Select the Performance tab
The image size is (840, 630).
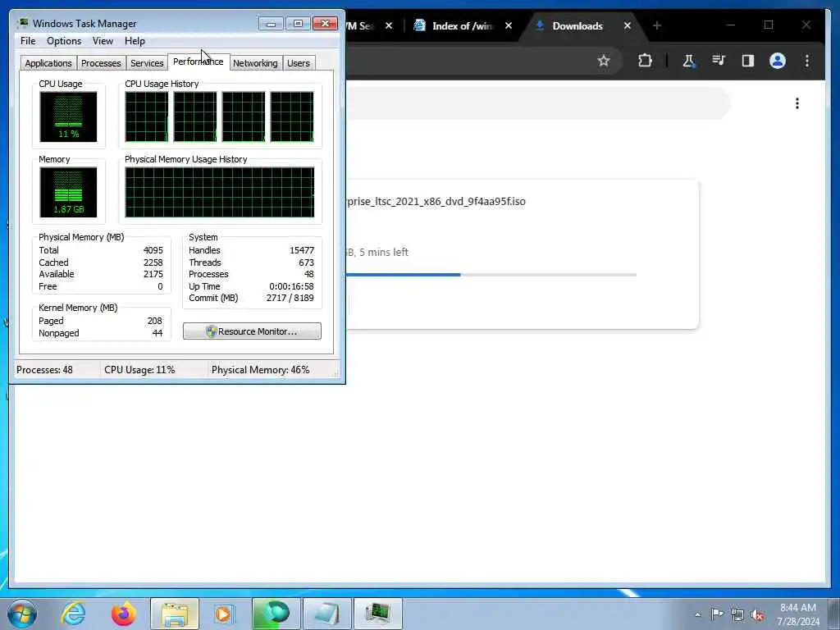199,62
